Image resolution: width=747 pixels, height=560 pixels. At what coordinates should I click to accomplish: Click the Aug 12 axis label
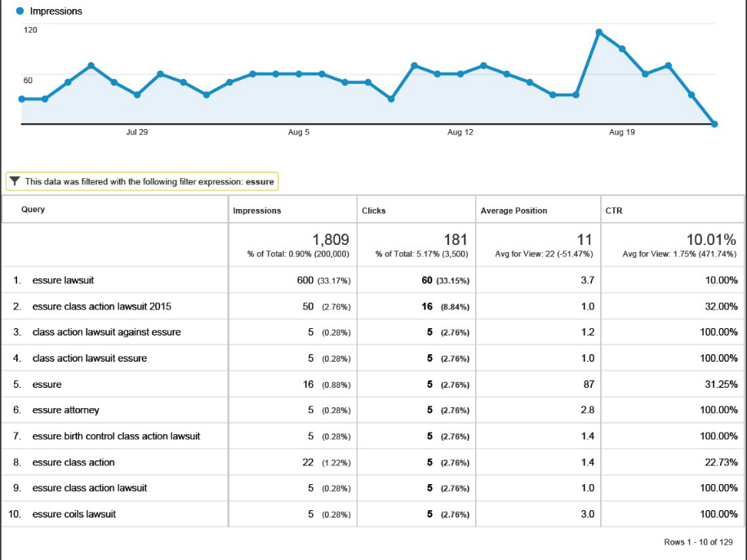coord(460,132)
